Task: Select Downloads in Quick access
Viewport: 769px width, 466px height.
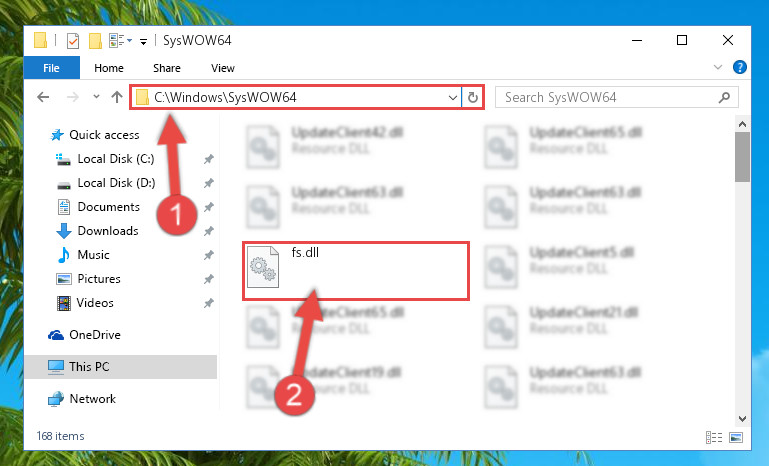Action: (x=108, y=231)
